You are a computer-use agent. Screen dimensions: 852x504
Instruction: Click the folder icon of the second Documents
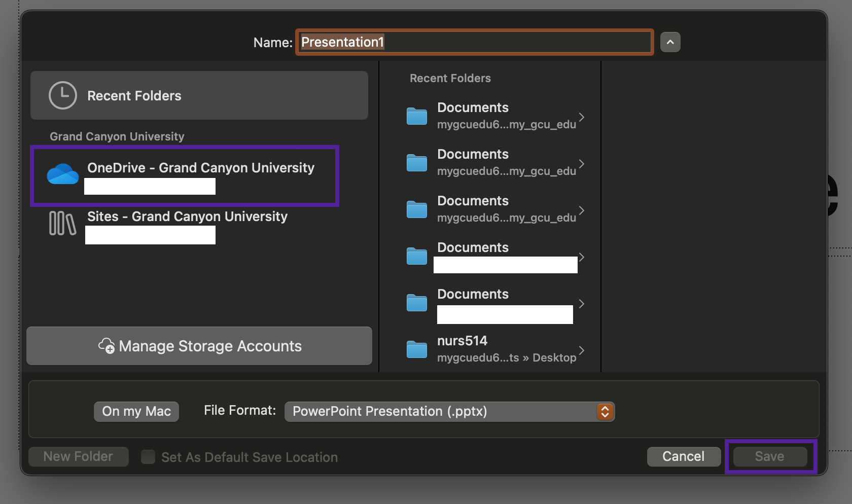pos(417,163)
